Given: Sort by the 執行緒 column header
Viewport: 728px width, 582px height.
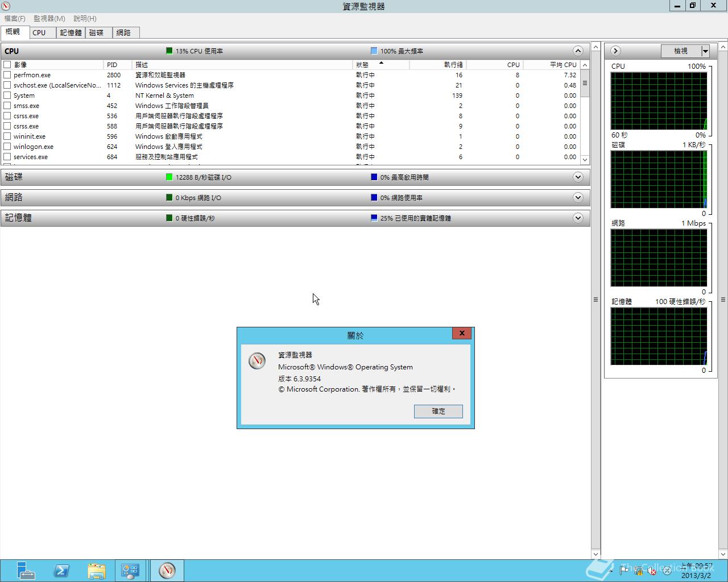Looking at the screenshot, I should [x=437, y=65].
